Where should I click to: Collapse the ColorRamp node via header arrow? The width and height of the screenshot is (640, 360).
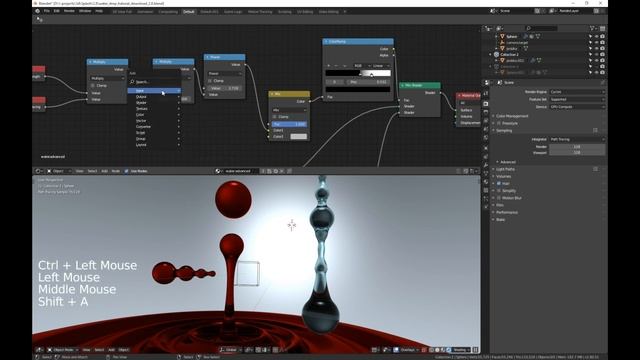326,42
